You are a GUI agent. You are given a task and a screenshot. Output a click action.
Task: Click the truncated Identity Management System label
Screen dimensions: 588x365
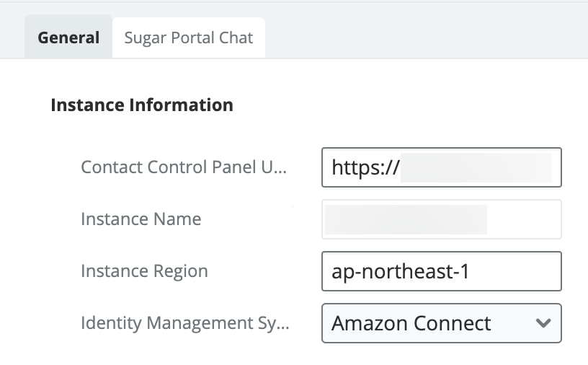(x=185, y=323)
